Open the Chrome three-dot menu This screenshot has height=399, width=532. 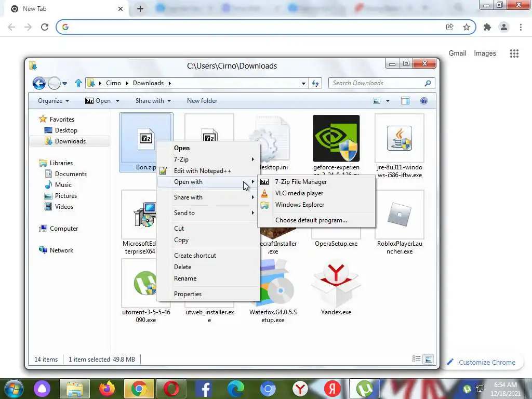point(521,27)
